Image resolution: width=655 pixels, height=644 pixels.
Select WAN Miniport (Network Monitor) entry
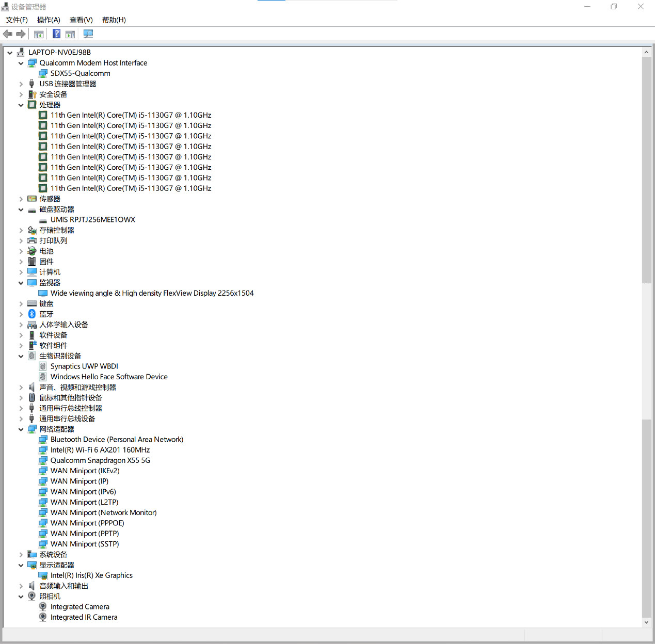pos(104,512)
